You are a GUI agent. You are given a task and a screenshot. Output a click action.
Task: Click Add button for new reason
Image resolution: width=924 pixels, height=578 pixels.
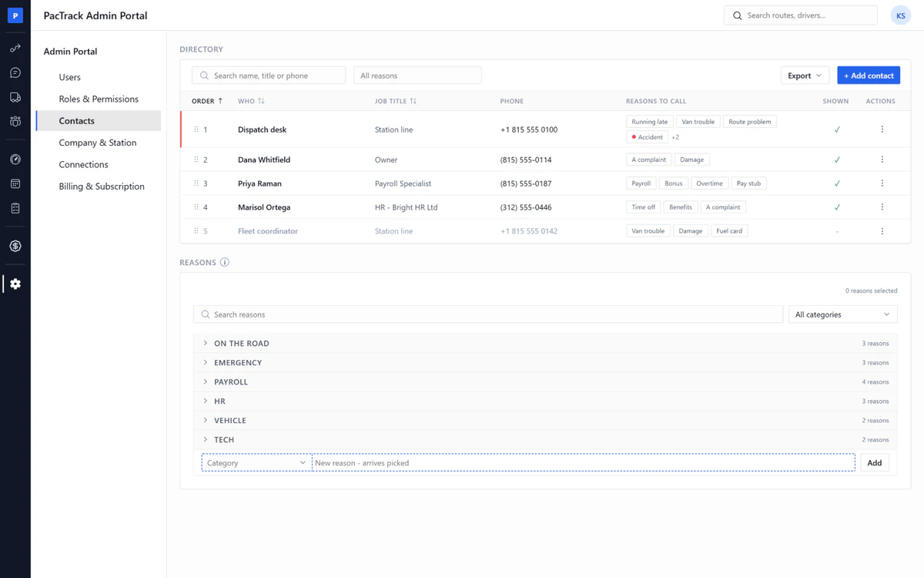click(x=874, y=463)
